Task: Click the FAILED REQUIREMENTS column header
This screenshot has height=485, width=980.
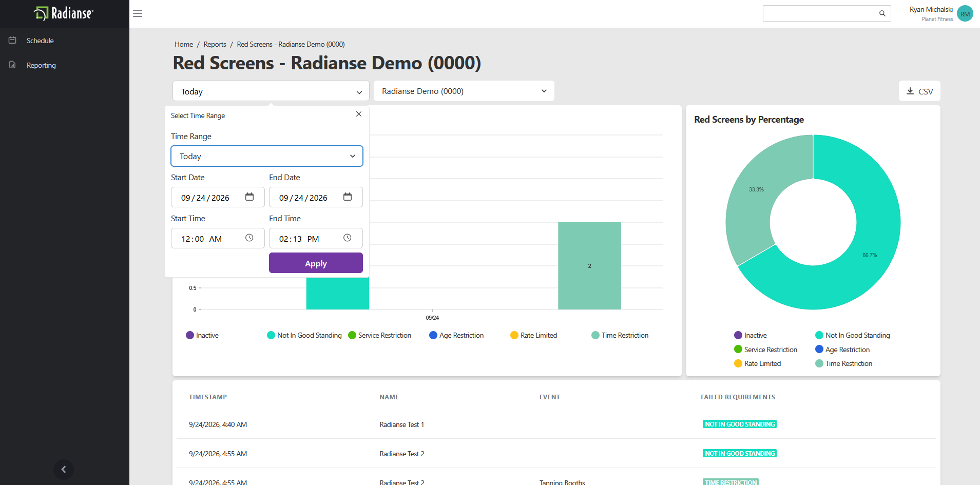Action: tap(738, 397)
